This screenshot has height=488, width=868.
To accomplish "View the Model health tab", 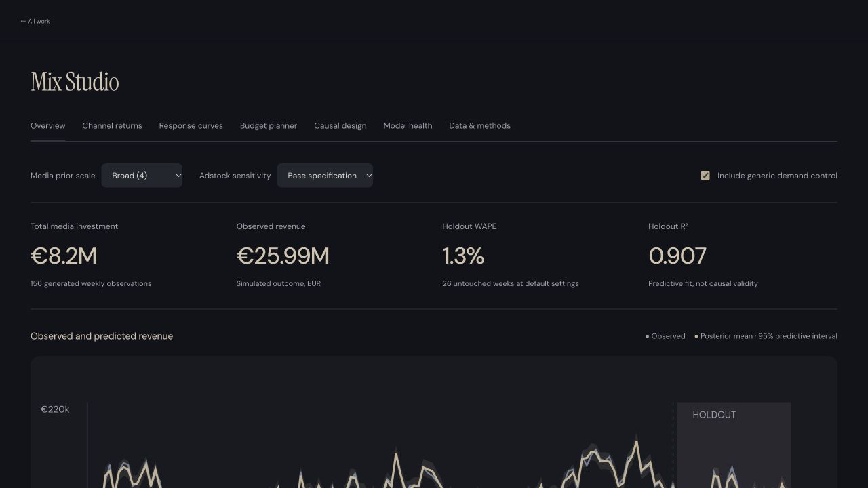I will point(408,125).
